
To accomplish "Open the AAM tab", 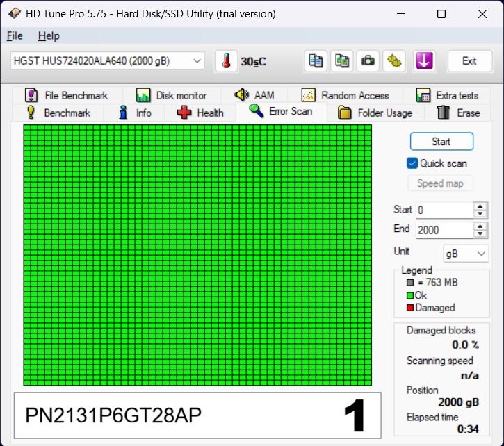I will pos(254,95).
